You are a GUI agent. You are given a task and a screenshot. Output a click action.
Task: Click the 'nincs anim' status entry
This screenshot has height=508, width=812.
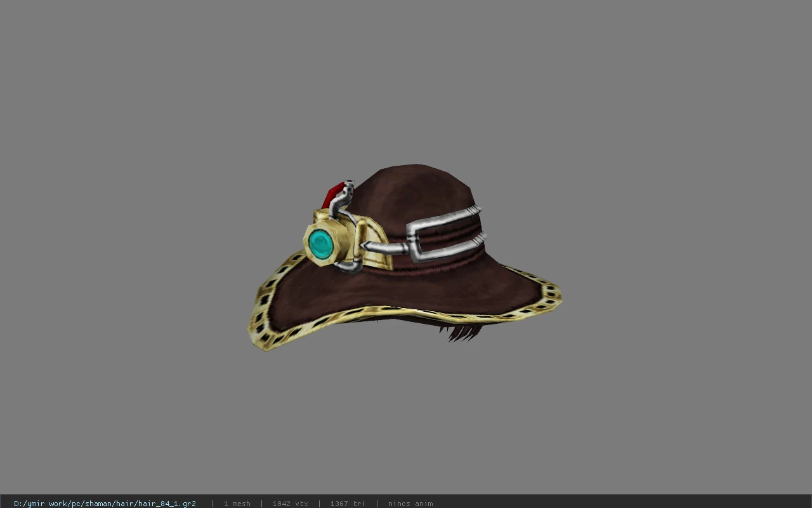point(410,504)
